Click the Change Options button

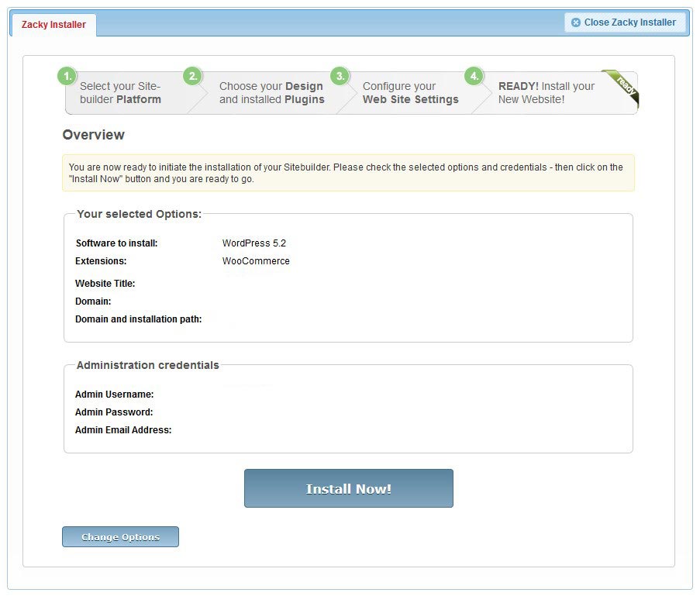(x=120, y=537)
